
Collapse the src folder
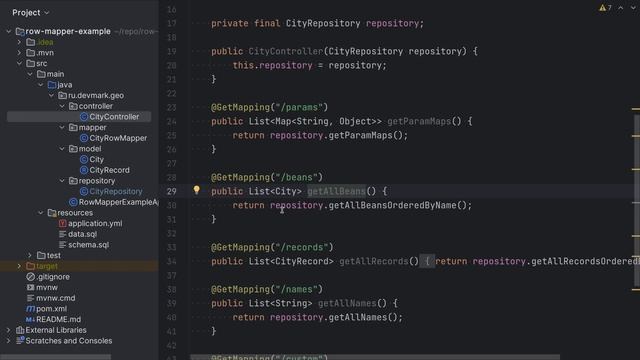click(x=19, y=63)
